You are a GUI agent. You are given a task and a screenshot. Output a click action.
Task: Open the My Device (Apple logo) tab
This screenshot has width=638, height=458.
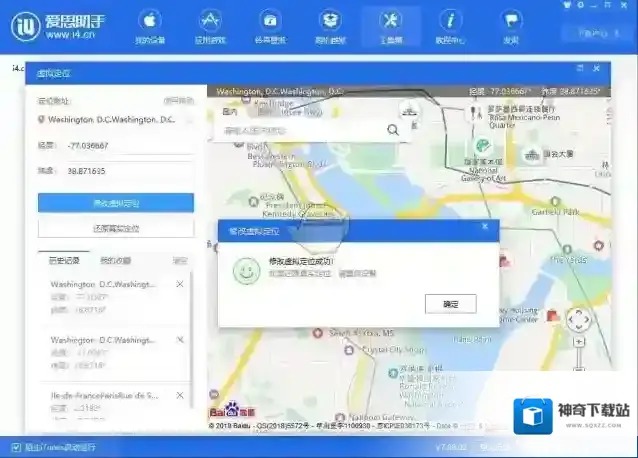(149, 25)
